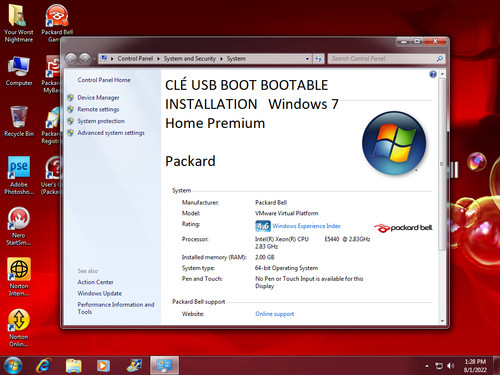Click the rating score 4.6 badge
This screenshot has width=500, height=375.
click(x=263, y=226)
